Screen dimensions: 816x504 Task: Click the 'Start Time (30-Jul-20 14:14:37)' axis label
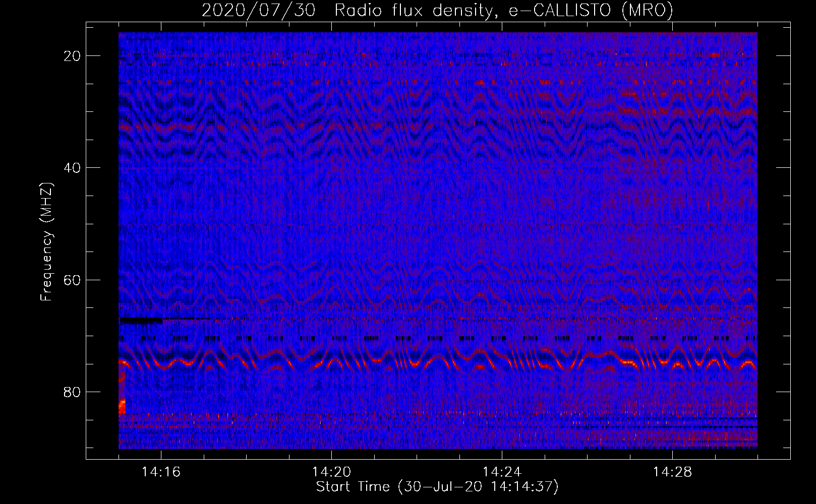point(437,487)
